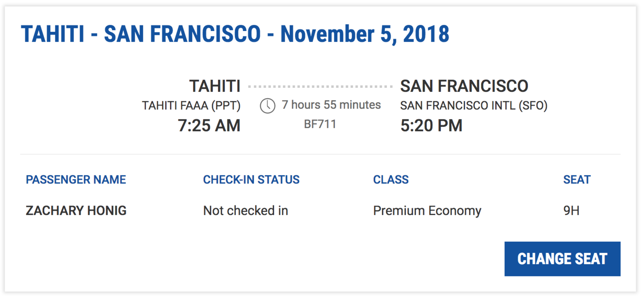Select the Class column header
Image resolution: width=644 pixels, height=298 pixels.
[391, 179]
